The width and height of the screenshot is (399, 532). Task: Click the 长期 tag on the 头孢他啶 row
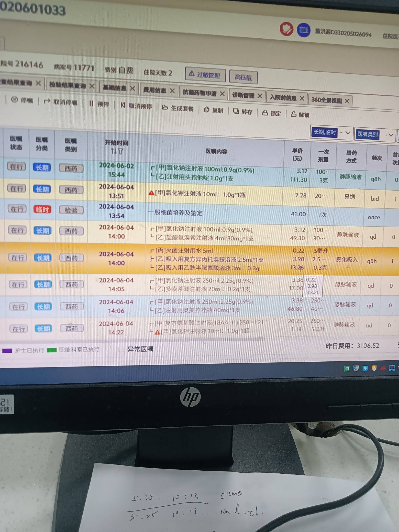42,168
